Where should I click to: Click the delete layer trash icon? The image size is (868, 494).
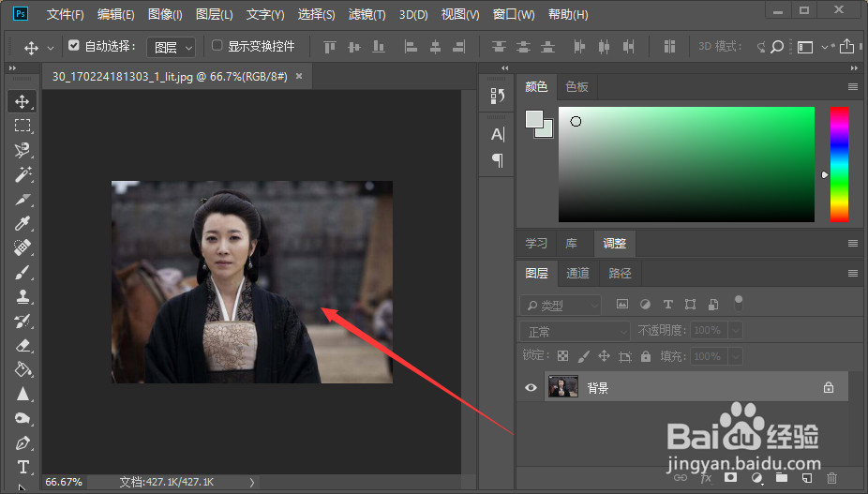pos(831,477)
